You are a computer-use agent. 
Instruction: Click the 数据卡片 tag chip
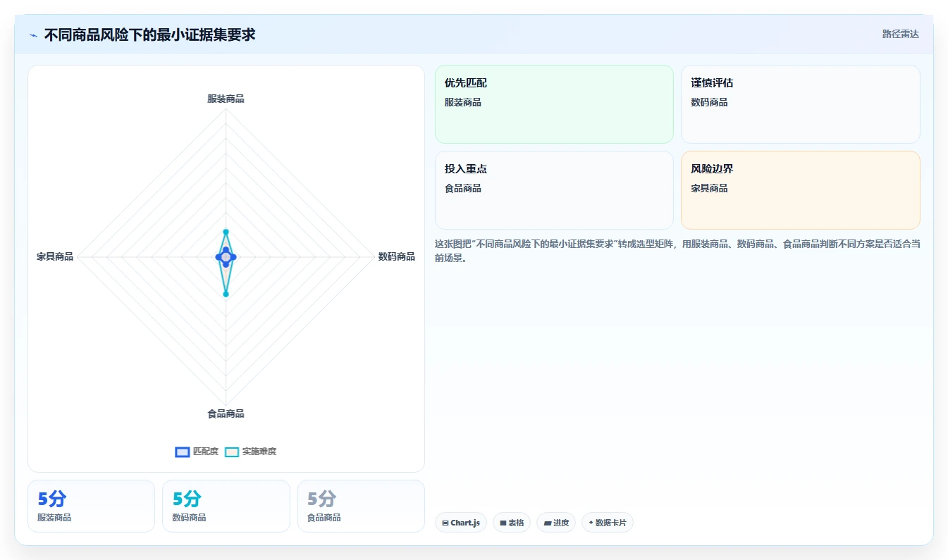coord(608,523)
